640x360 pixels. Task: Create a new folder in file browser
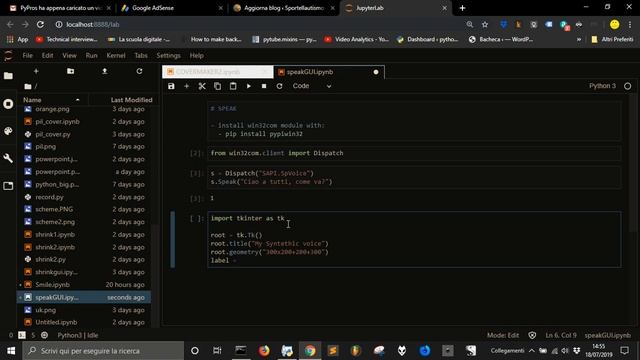pos(70,71)
